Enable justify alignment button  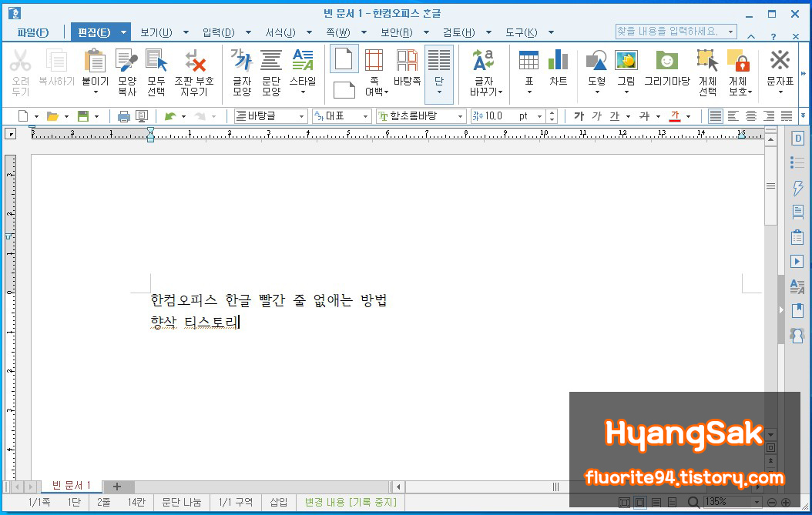pos(716,116)
